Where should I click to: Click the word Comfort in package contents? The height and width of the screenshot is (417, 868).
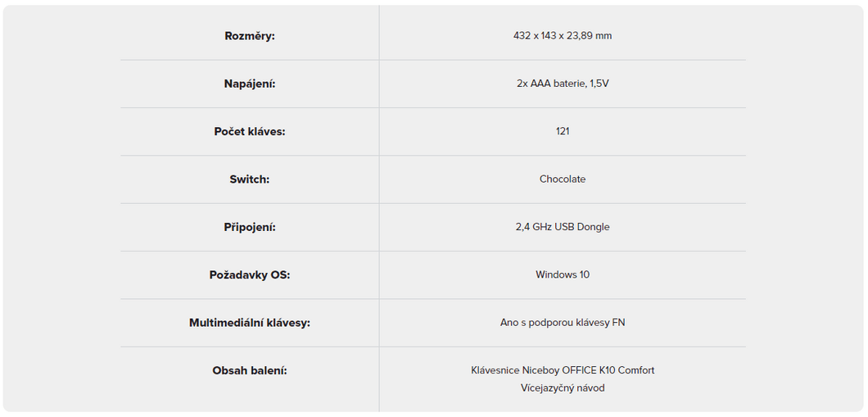click(x=636, y=370)
